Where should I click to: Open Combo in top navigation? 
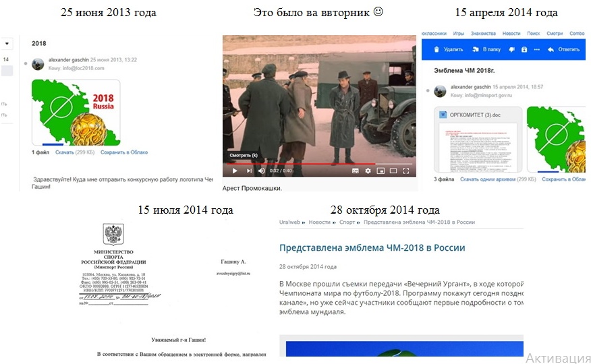click(x=577, y=34)
